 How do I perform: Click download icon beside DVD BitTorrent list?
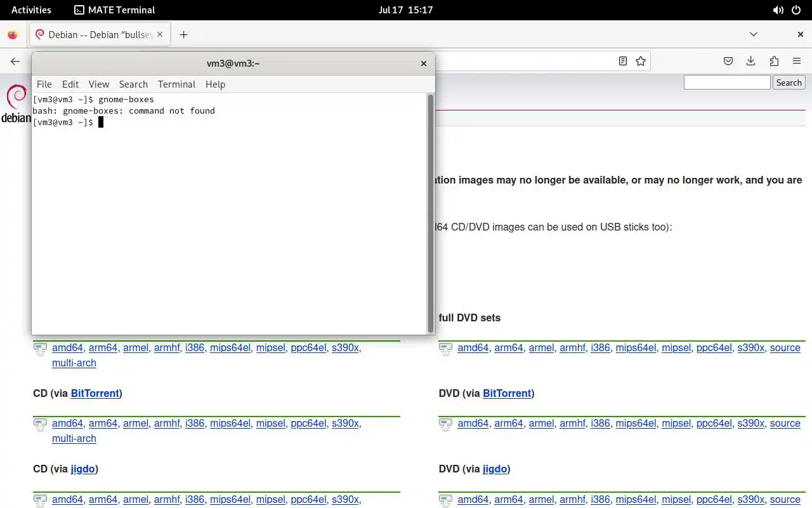pyautogui.click(x=445, y=425)
